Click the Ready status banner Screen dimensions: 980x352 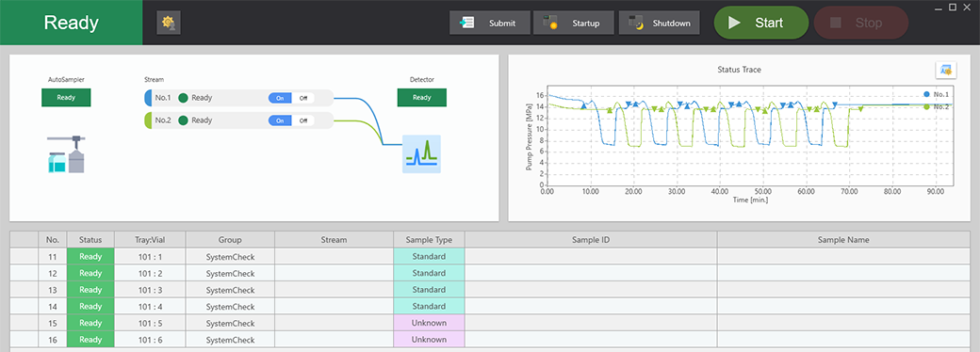pos(72,23)
